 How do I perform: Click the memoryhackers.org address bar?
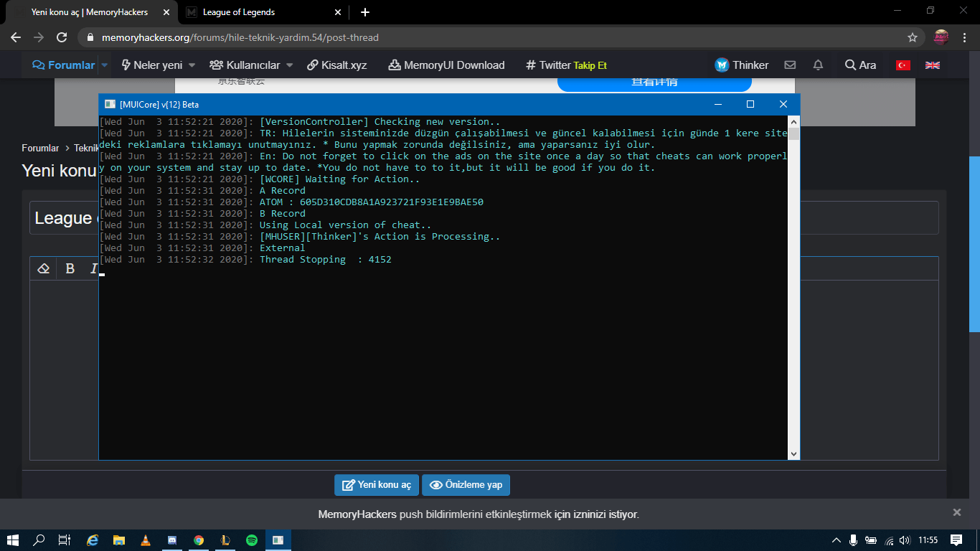pyautogui.click(x=495, y=37)
